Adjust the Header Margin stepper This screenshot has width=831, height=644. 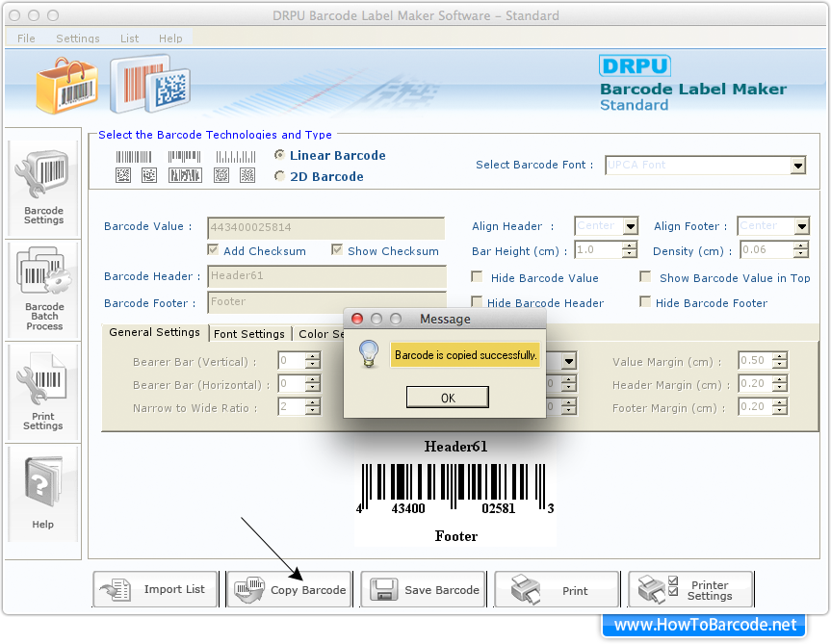click(780, 383)
